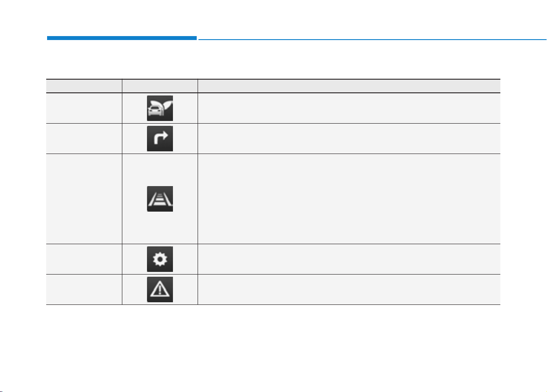Screen dimensions: 547x392
Task: Click empty name cell left of gear icon
Action: (84, 259)
